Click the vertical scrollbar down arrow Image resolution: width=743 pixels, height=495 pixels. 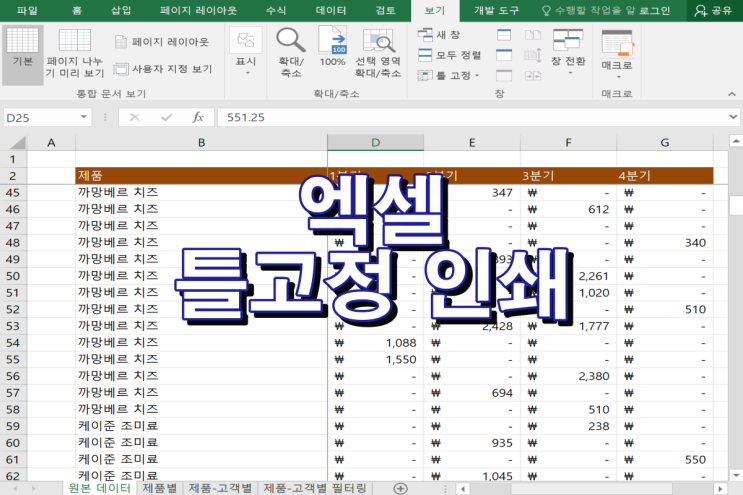click(735, 475)
